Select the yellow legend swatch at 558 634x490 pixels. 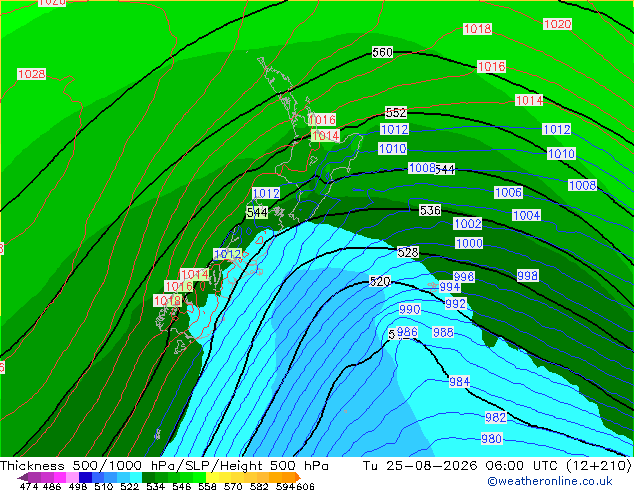212,477
